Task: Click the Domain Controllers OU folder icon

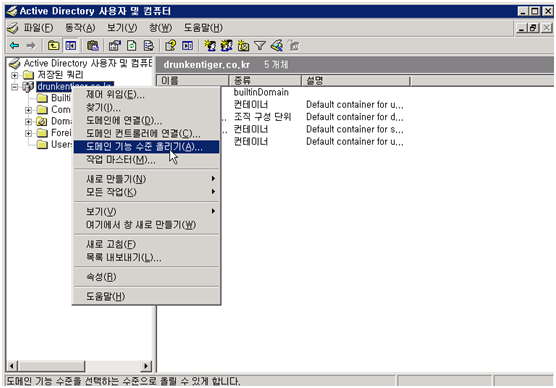Action: (x=42, y=122)
